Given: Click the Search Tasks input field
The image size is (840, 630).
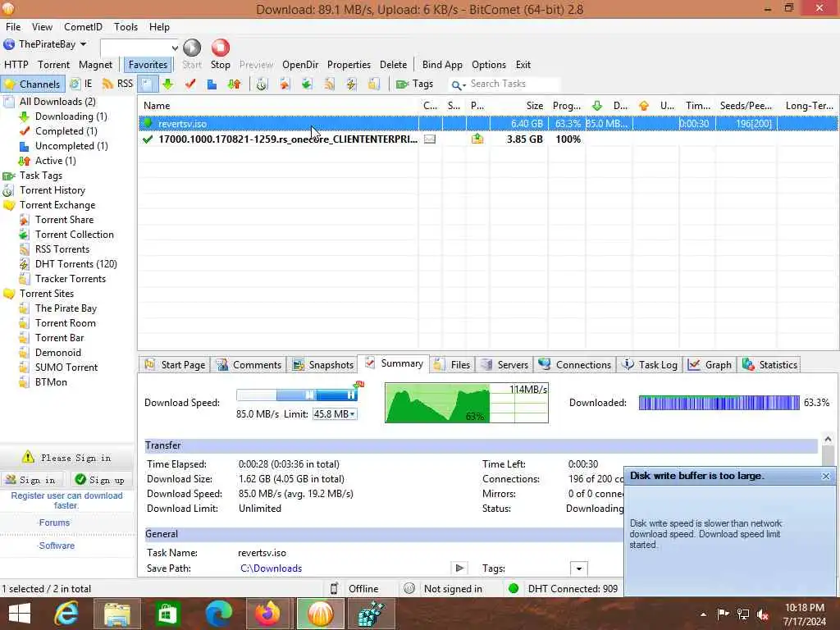Looking at the screenshot, I should [513, 84].
